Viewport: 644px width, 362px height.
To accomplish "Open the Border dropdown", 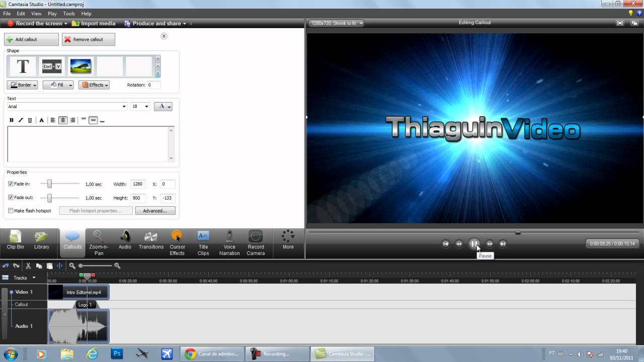I will coord(22,85).
